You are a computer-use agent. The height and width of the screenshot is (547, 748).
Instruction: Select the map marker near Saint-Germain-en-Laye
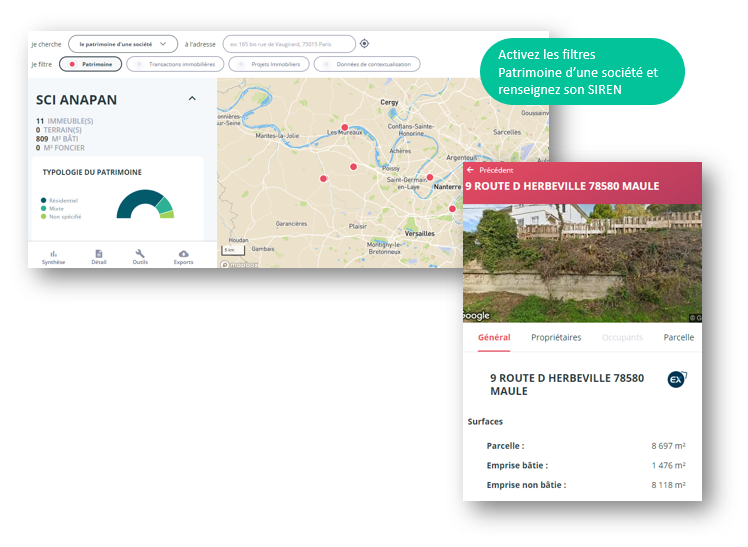[430, 177]
